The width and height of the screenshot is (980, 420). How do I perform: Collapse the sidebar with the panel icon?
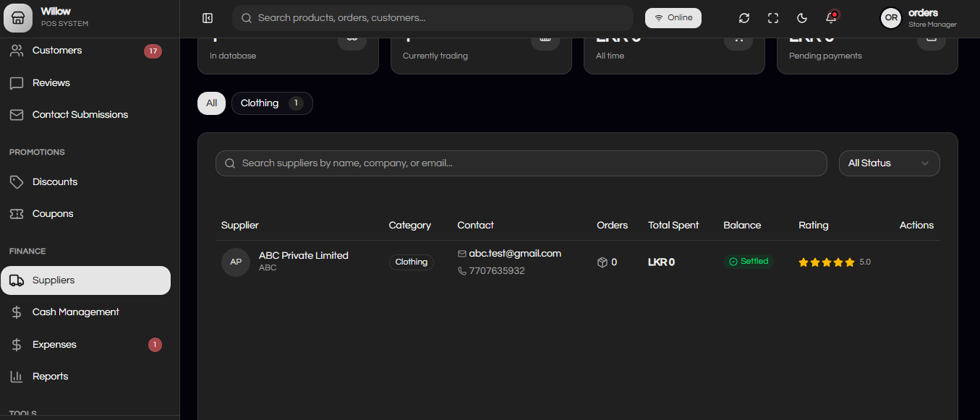coord(208,18)
